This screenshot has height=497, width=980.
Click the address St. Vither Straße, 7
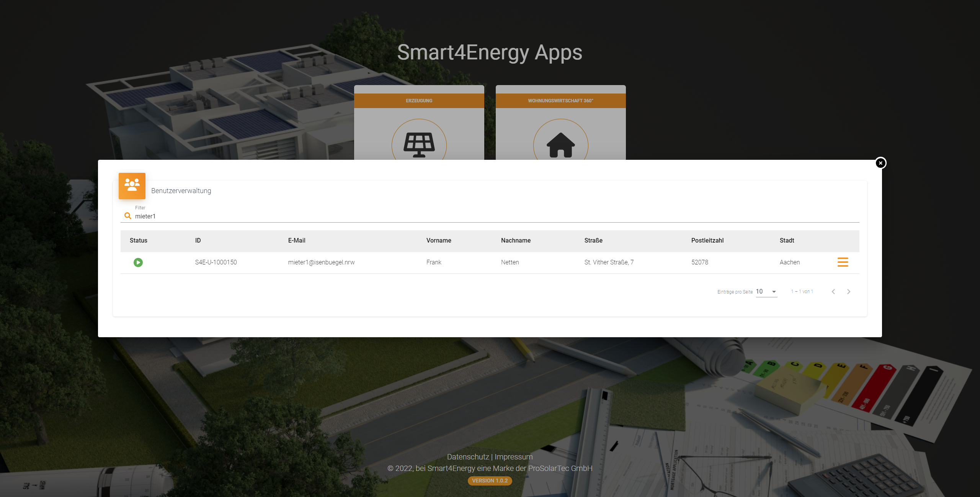[x=609, y=262]
